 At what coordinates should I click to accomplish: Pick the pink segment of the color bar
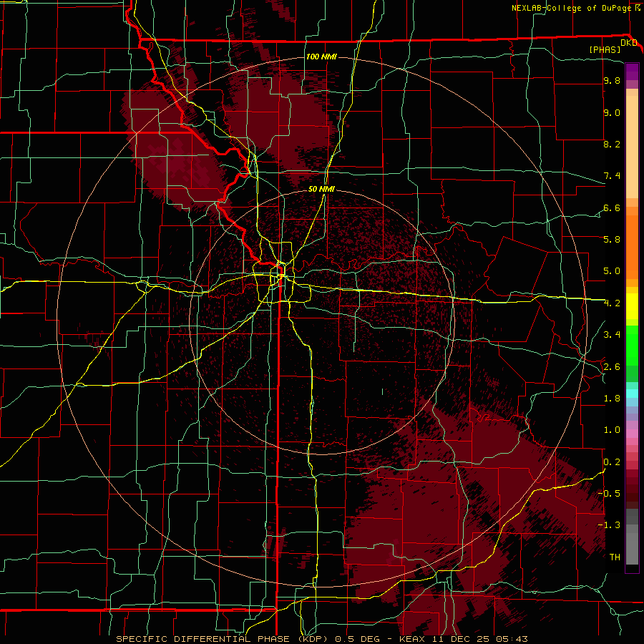[632, 434]
